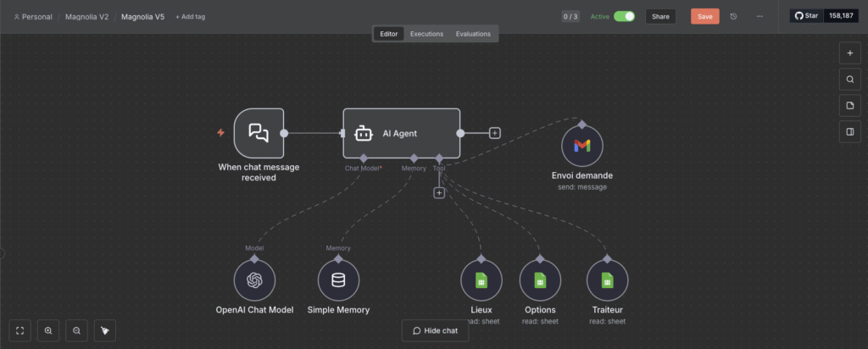Screen dimensions: 868x349
Task: Click the Lieux Google Sheets node
Action: [481, 280]
